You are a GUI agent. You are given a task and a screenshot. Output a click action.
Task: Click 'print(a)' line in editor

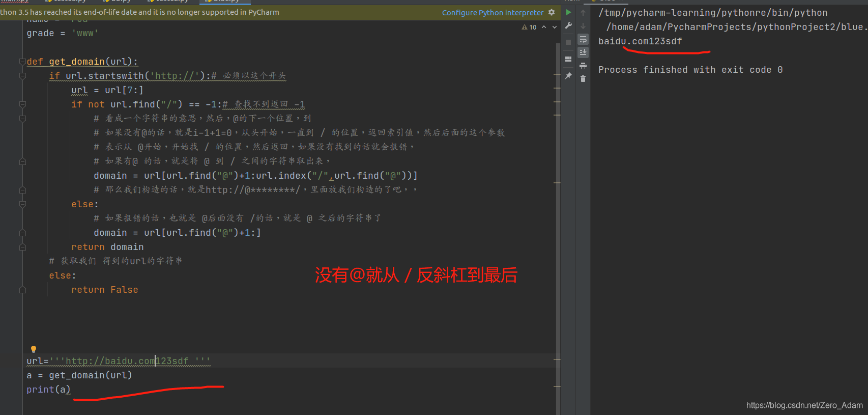pyautogui.click(x=48, y=390)
